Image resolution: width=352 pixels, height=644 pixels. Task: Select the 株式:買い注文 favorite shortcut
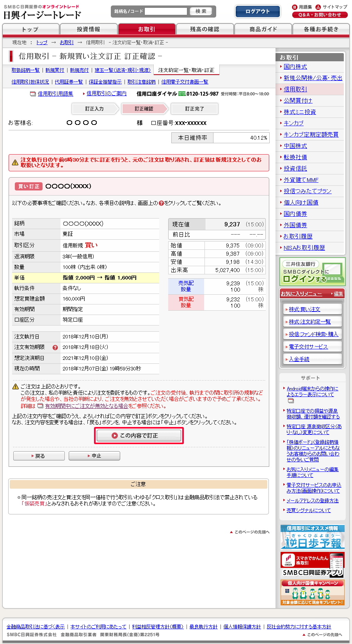(304, 309)
